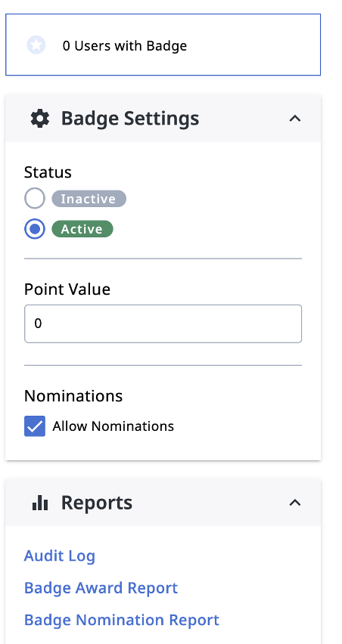Click the green Active pill label
Screen dimensions: 342x644
[x=82, y=229]
